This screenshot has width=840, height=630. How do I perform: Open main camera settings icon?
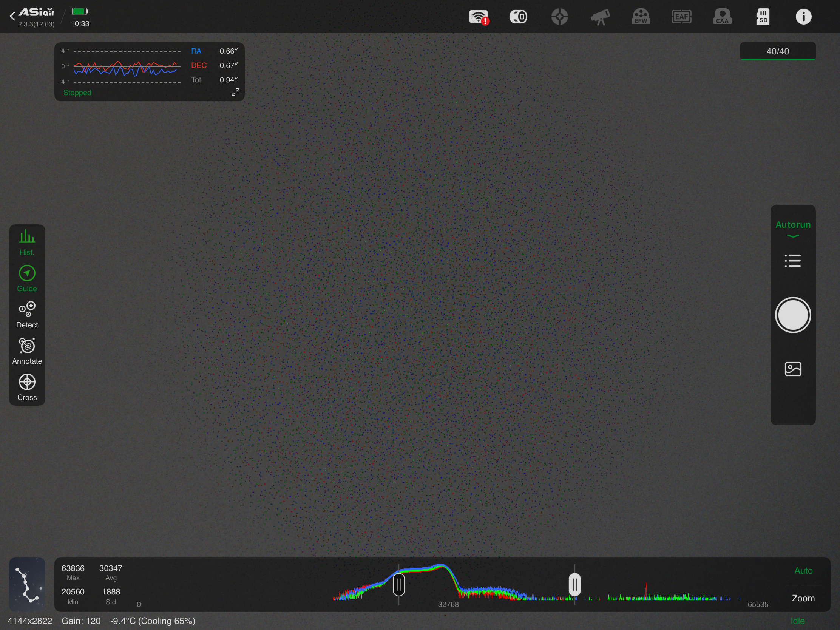click(x=518, y=17)
